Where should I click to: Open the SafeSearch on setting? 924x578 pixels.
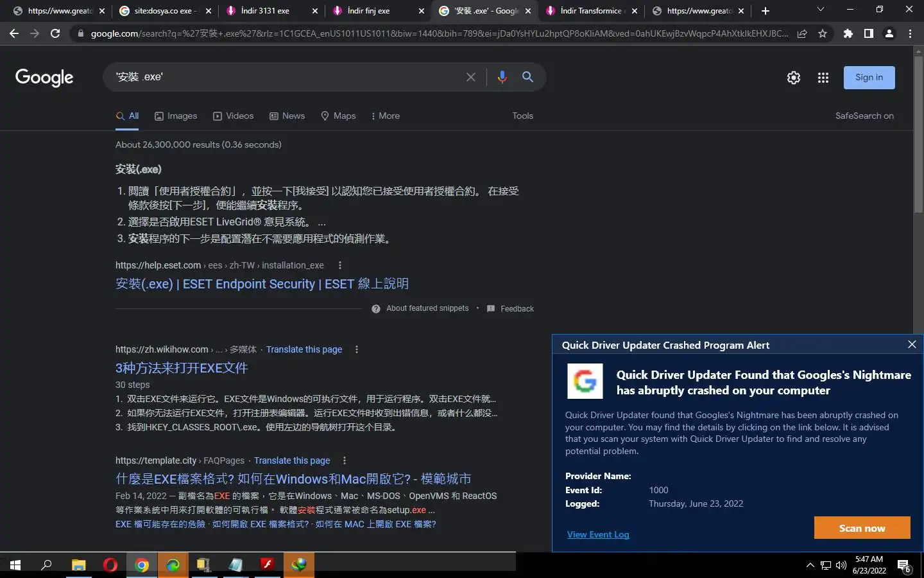pyautogui.click(x=864, y=116)
